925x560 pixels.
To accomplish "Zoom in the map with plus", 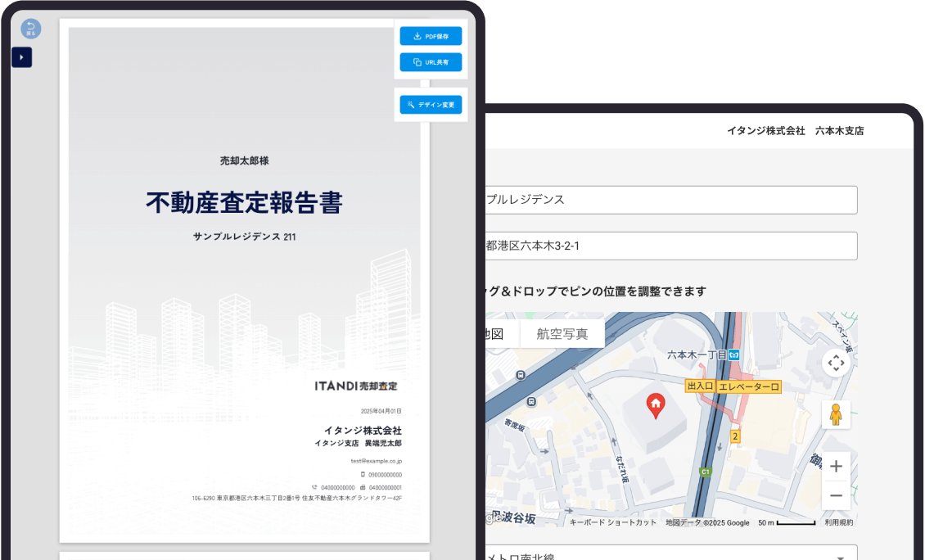I will tap(836, 467).
